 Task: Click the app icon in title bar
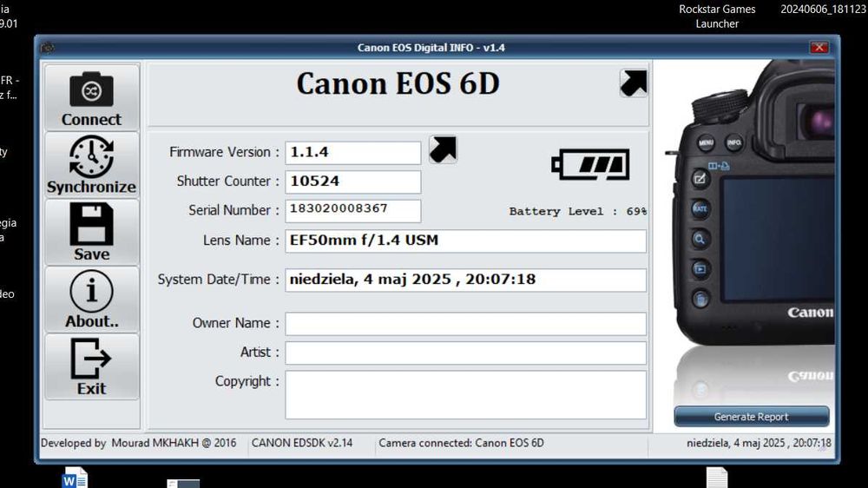tap(48, 48)
